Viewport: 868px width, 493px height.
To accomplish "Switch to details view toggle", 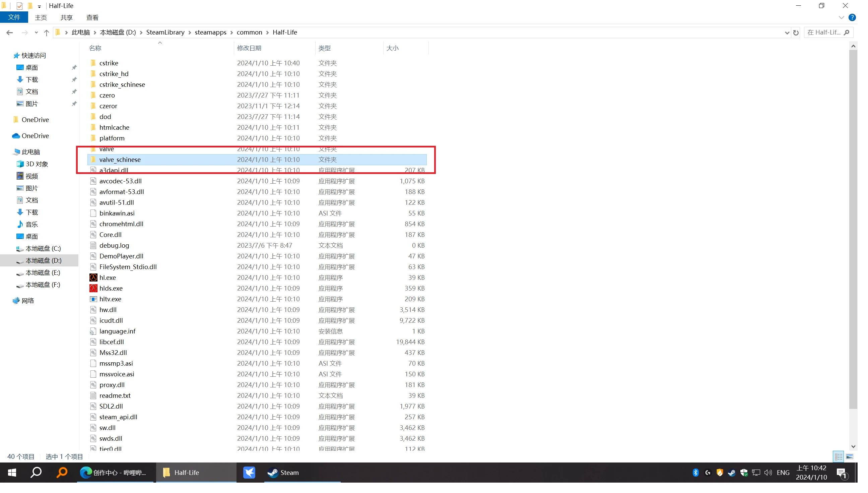I will coord(838,457).
